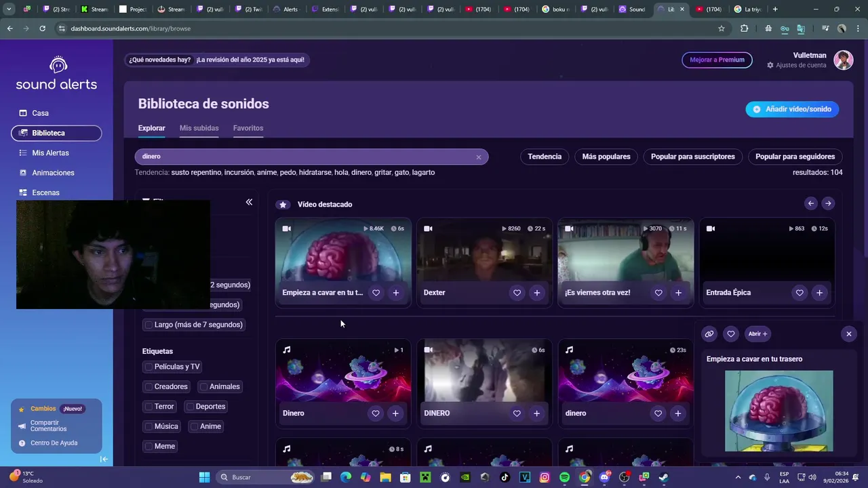This screenshot has width=868, height=488.
Task: Filter by 'Popular para suscriptores'
Action: point(693,157)
